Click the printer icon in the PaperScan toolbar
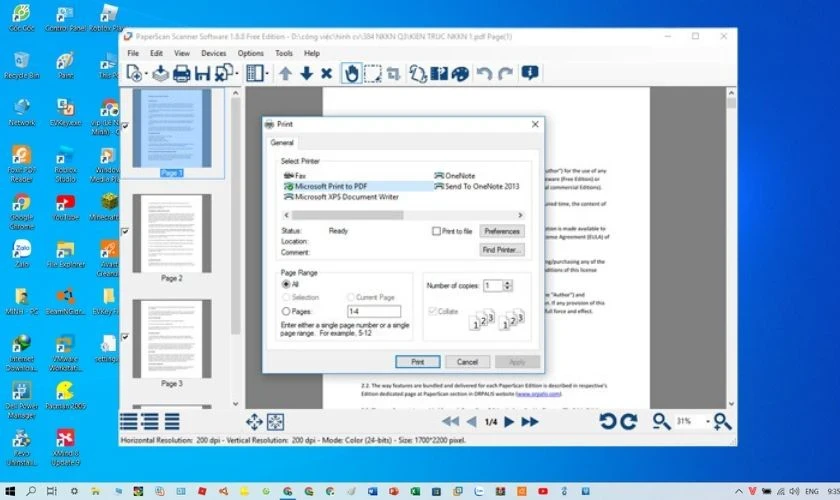This screenshot has width=840, height=500. tap(181, 73)
